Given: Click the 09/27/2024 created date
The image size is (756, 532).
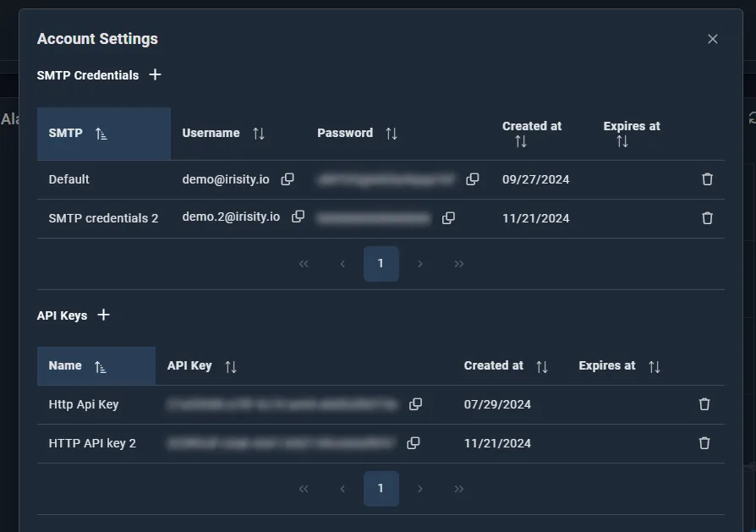Looking at the screenshot, I should (x=535, y=179).
